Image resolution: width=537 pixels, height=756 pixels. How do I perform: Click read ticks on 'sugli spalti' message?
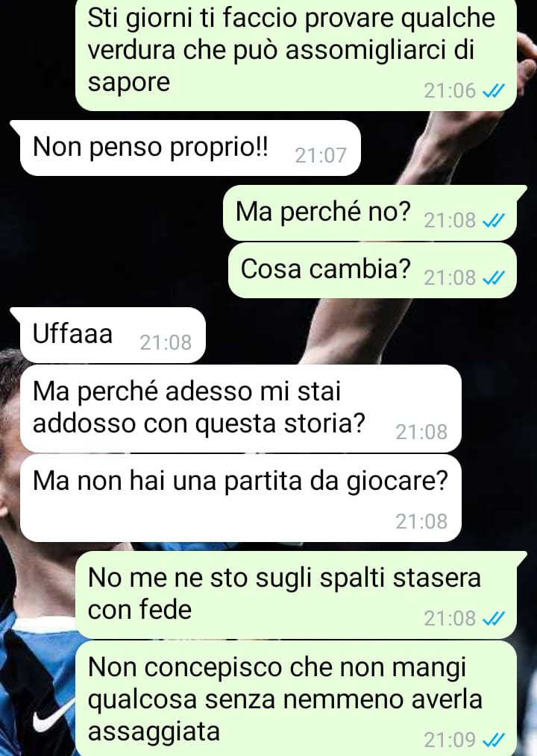[494, 618]
